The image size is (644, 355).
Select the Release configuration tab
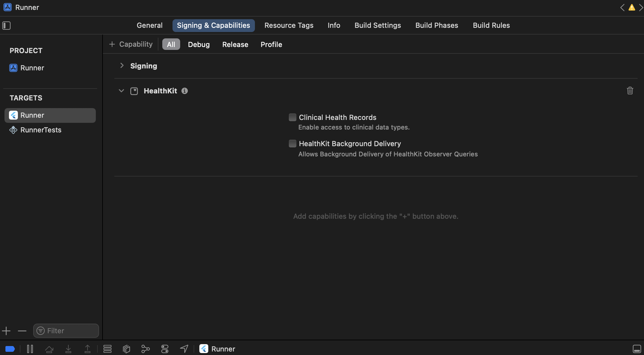point(235,44)
